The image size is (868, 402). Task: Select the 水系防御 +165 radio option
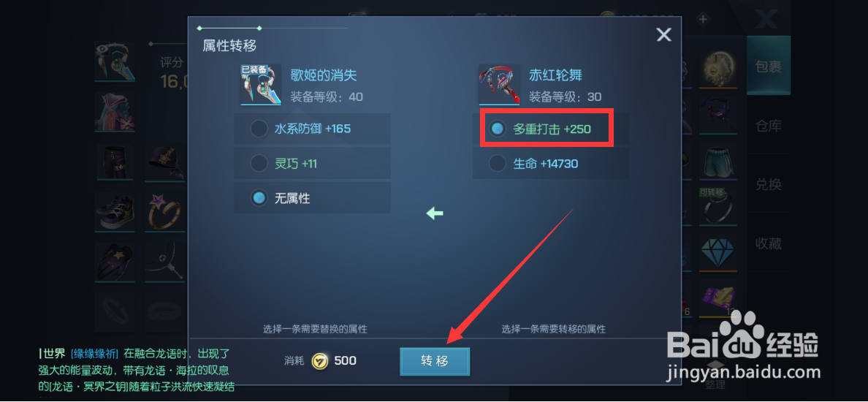click(x=312, y=129)
